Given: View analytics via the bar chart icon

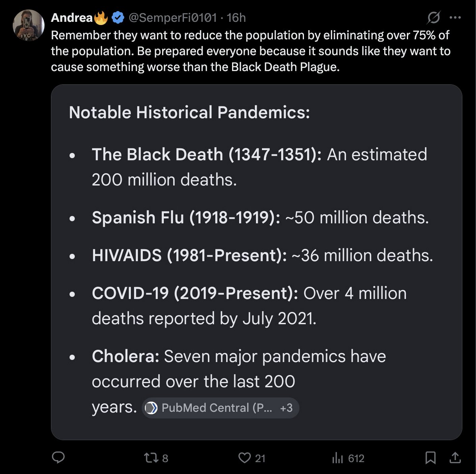Looking at the screenshot, I should [338, 458].
